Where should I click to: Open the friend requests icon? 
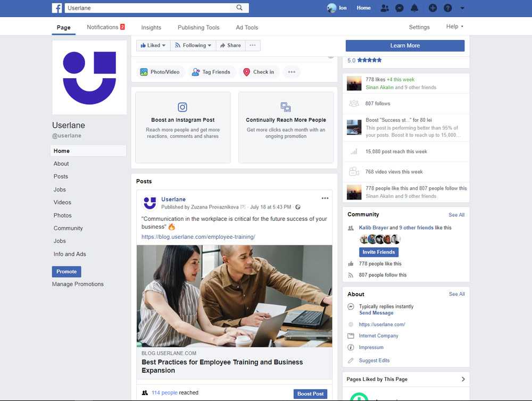pyautogui.click(x=385, y=8)
